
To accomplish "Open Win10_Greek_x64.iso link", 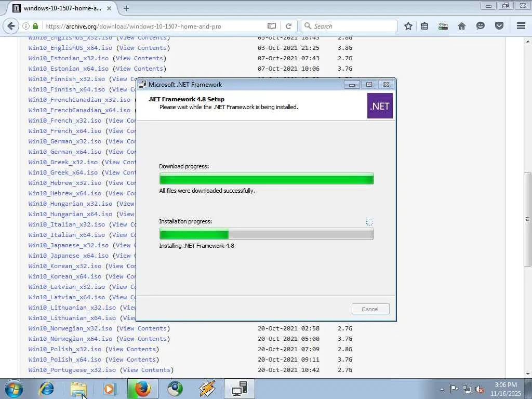I will pos(63,172).
